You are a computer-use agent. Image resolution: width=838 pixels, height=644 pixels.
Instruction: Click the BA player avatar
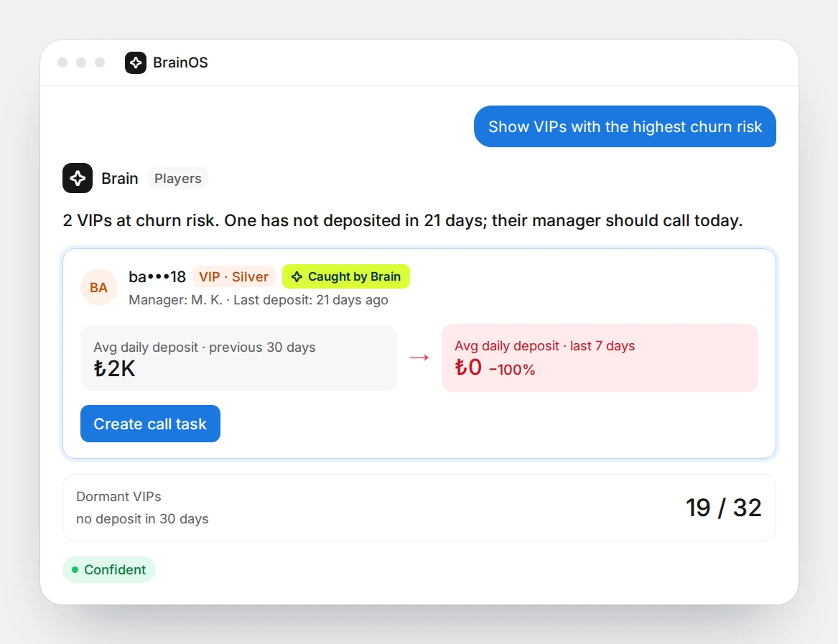point(99,287)
